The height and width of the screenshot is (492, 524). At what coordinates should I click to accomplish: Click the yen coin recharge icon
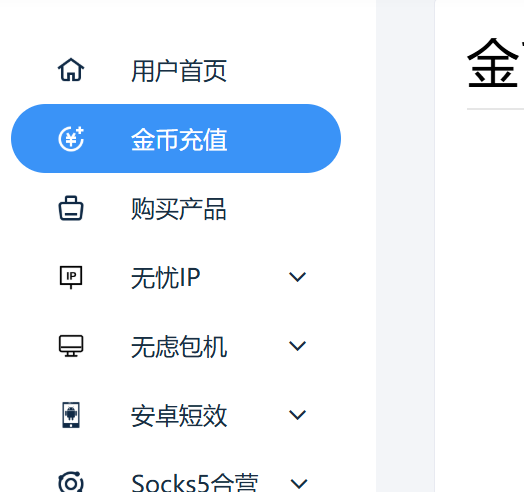click(71, 139)
